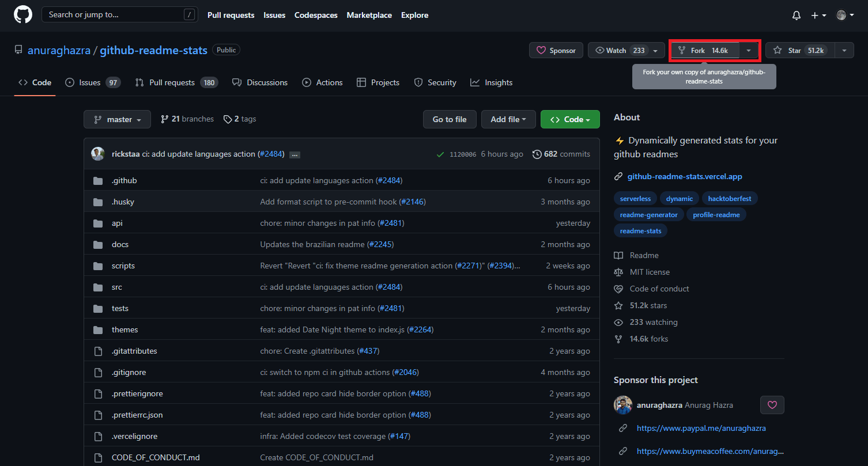Image resolution: width=868 pixels, height=466 pixels.
Task: Click the Fork 14.6k button
Action: pos(705,51)
